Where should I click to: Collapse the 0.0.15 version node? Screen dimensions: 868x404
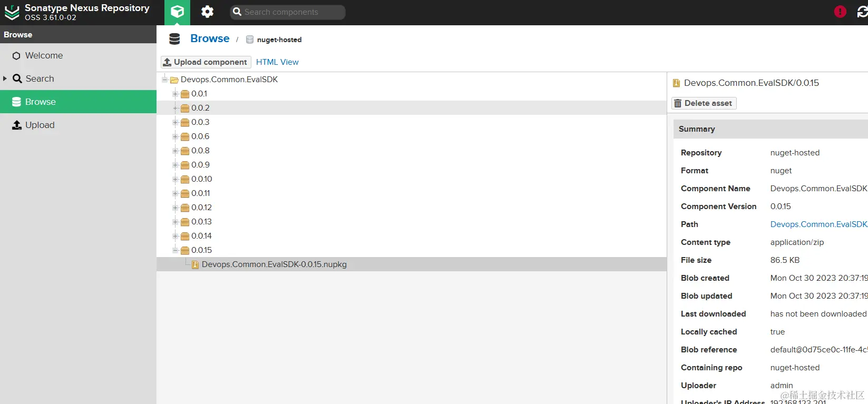[175, 250]
